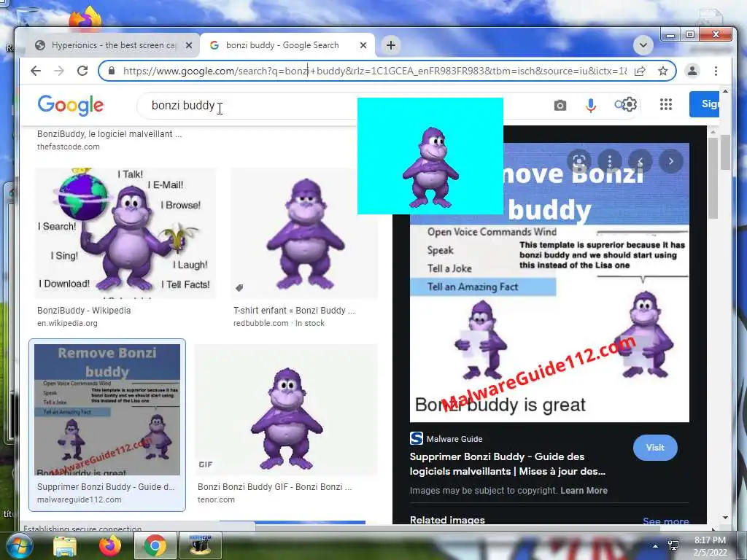Screen dimensions: 747x560
Task: Reload the current page
Action: pyautogui.click(x=82, y=71)
